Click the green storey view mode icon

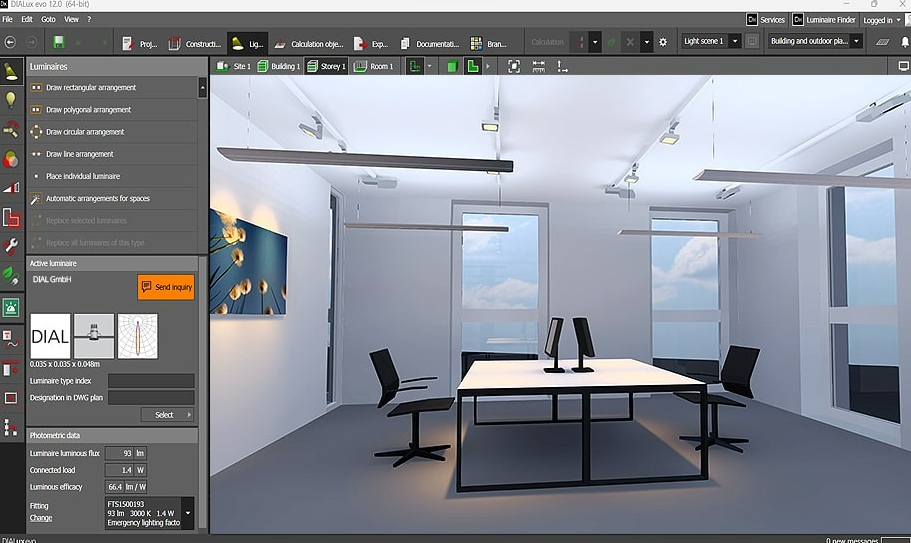(414, 66)
